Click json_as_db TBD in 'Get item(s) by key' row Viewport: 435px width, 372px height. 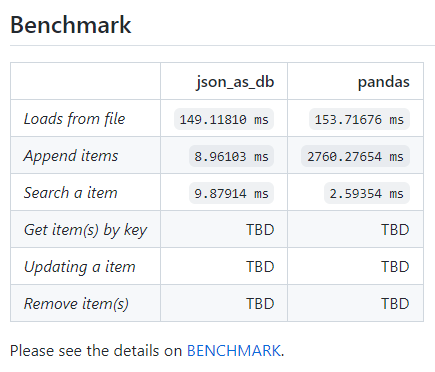point(260,230)
